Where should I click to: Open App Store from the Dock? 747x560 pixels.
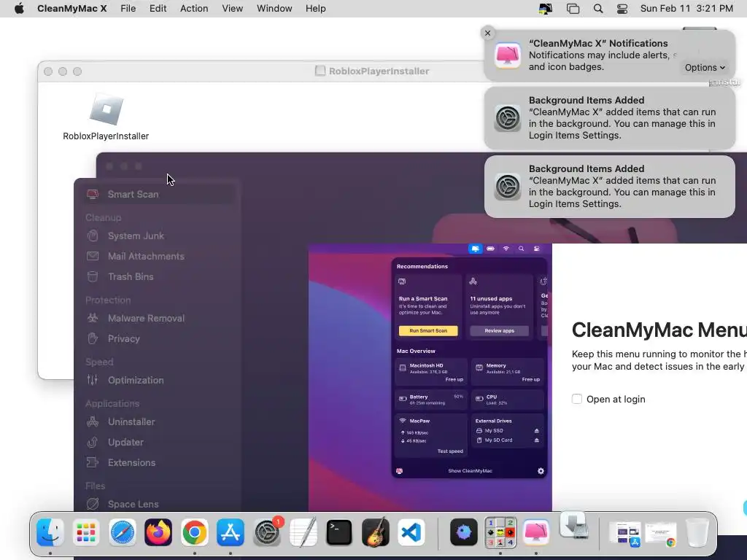coord(231,532)
